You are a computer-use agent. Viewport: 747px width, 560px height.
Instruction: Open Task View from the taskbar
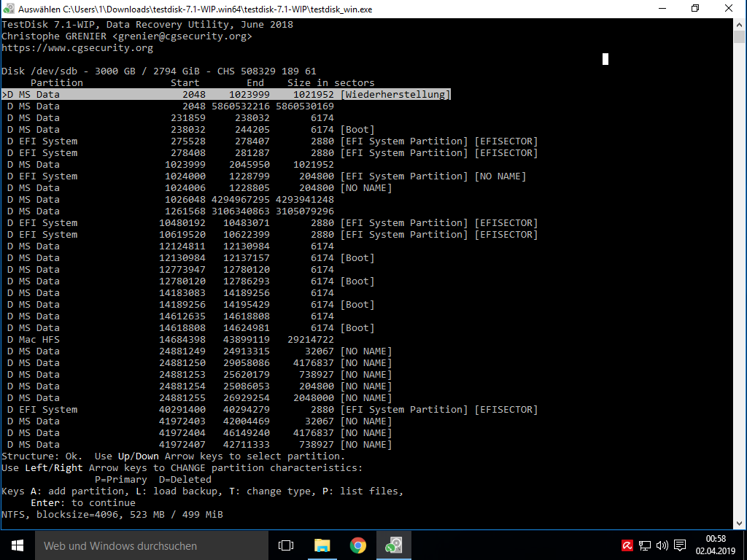(x=285, y=545)
